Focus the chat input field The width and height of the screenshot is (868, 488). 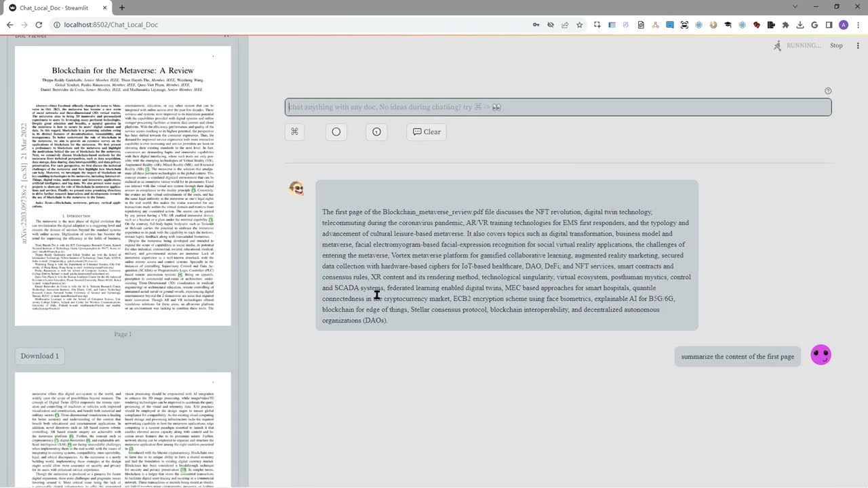point(557,107)
